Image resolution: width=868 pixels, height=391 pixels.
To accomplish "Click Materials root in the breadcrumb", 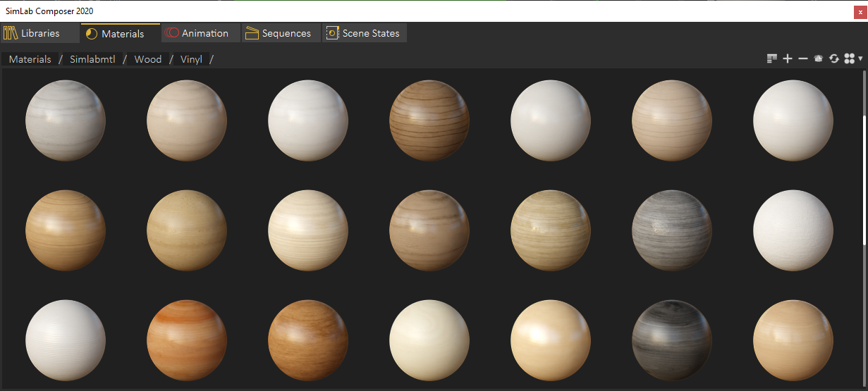I will [x=30, y=59].
